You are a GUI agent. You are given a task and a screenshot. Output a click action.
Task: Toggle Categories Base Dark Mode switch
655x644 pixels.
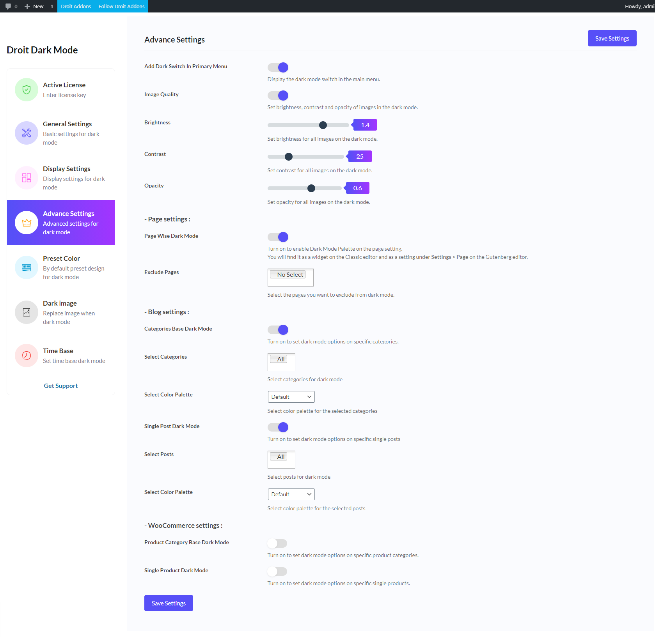(278, 330)
